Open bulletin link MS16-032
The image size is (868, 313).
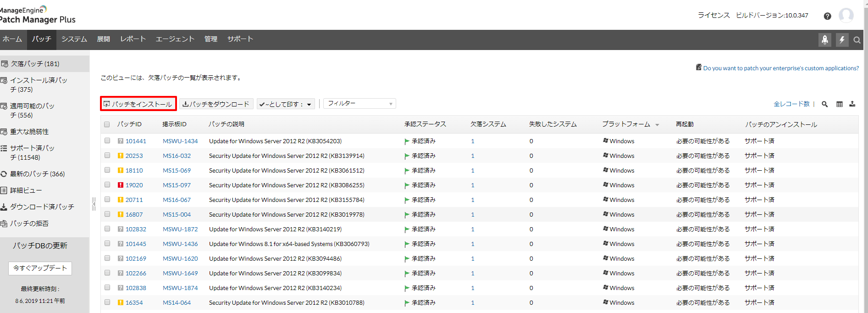pos(177,156)
